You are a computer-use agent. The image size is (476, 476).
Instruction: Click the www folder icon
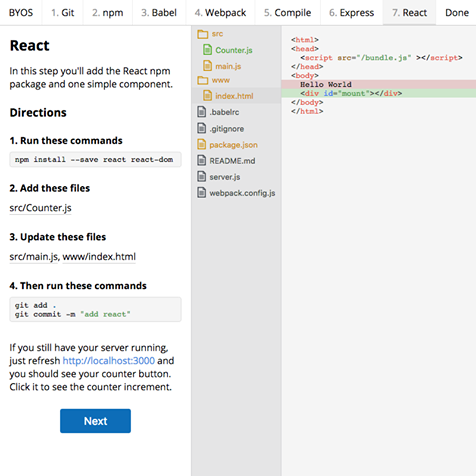(203, 80)
